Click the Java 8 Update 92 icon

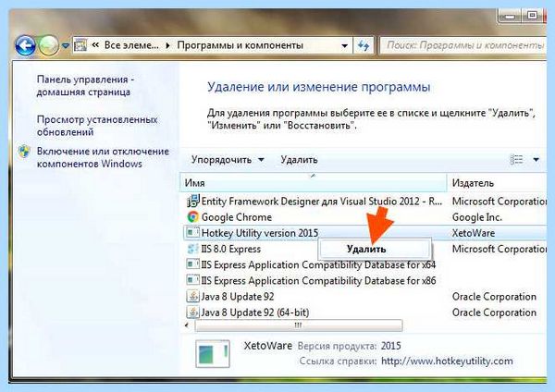pos(193,296)
